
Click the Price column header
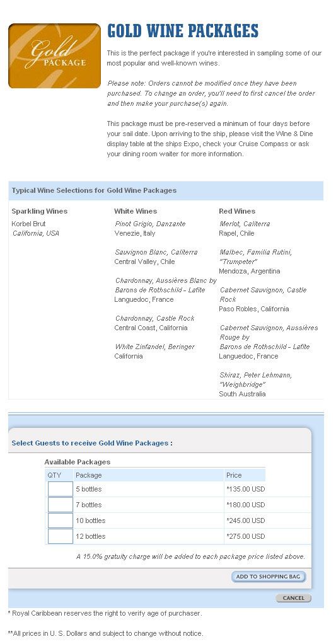(234, 475)
